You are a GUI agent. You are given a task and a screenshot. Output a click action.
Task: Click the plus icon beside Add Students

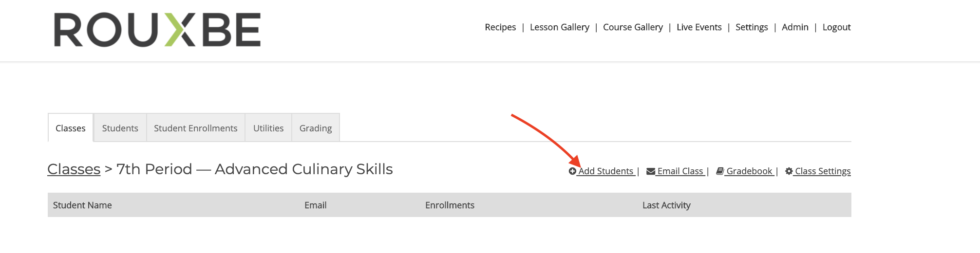[x=572, y=171]
